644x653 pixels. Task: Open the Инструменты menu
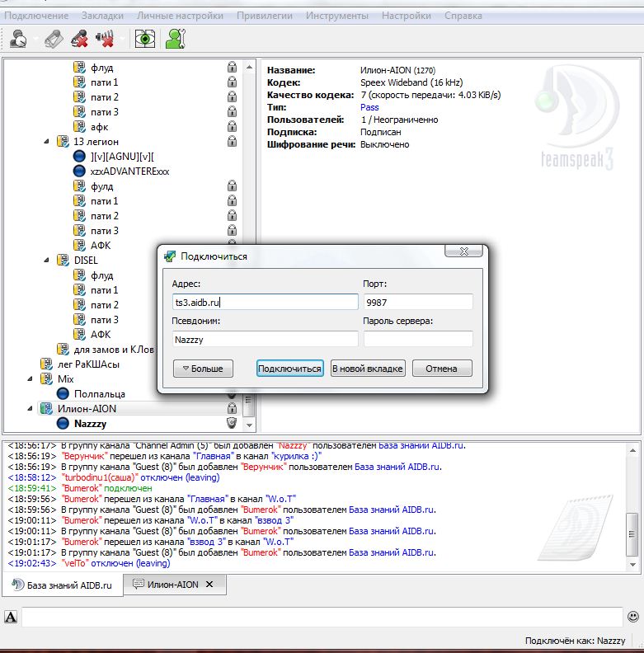(337, 16)
